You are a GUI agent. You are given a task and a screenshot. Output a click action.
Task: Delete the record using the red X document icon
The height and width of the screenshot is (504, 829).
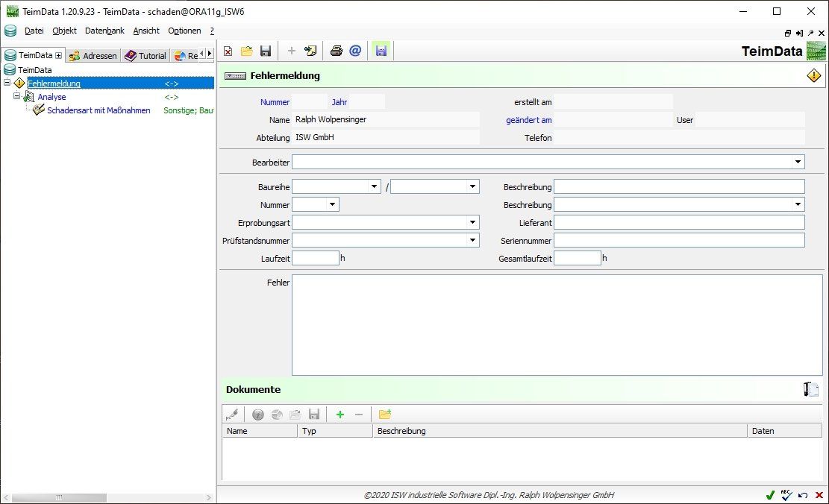(228, 51)
